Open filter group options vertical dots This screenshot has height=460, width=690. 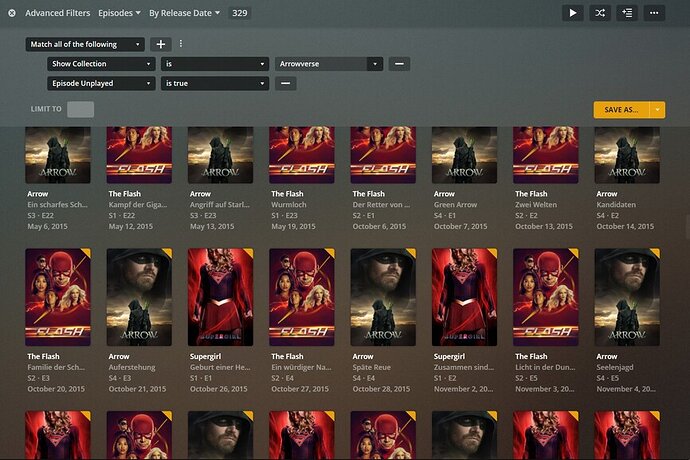point(181,44)
